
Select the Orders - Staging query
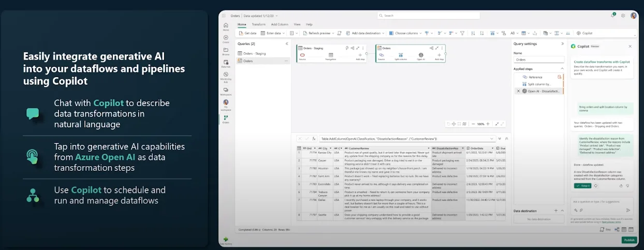[262, 53]
